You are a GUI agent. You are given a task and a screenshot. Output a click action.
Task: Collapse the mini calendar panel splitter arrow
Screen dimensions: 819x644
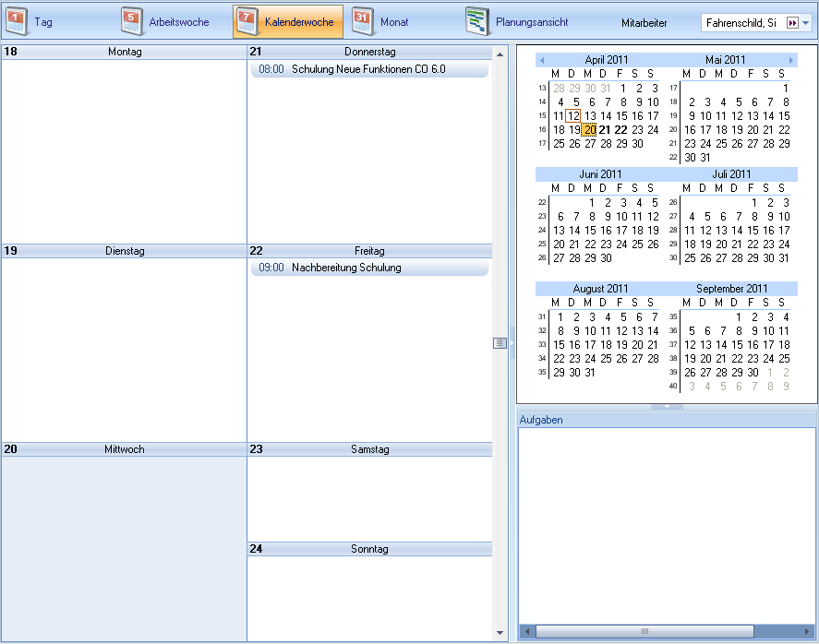(x=667, y=406)
